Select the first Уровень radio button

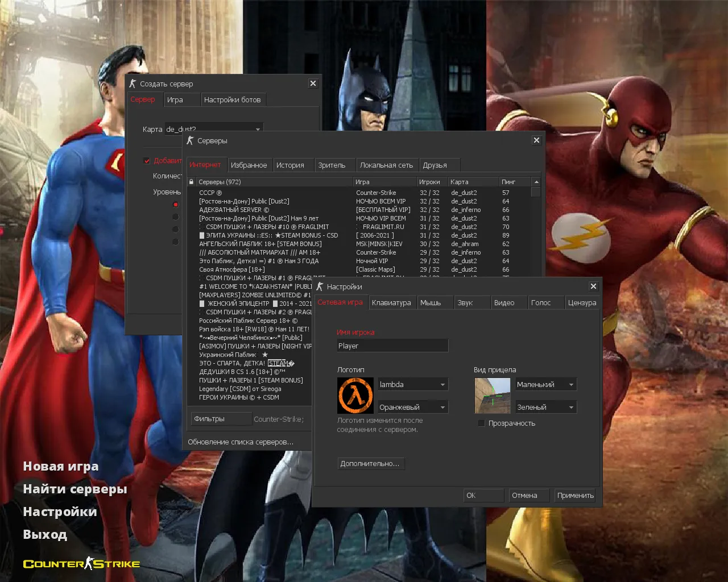(x=175, y=204)
